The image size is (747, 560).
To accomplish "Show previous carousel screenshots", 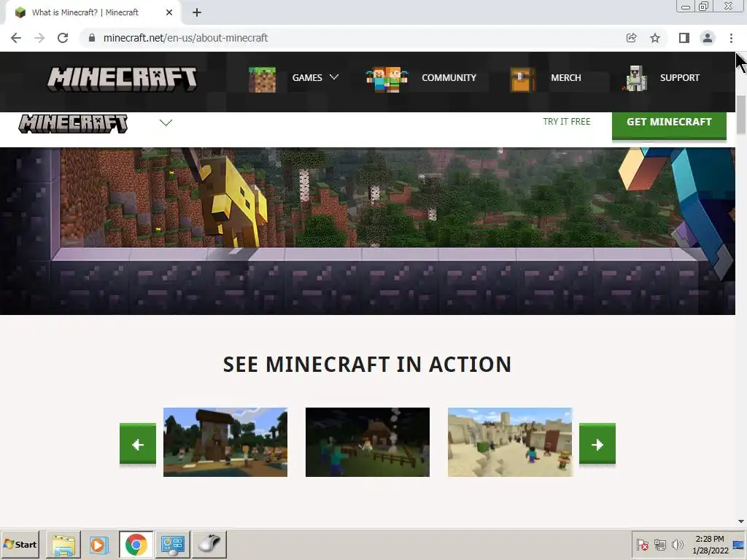I will 138,444.
